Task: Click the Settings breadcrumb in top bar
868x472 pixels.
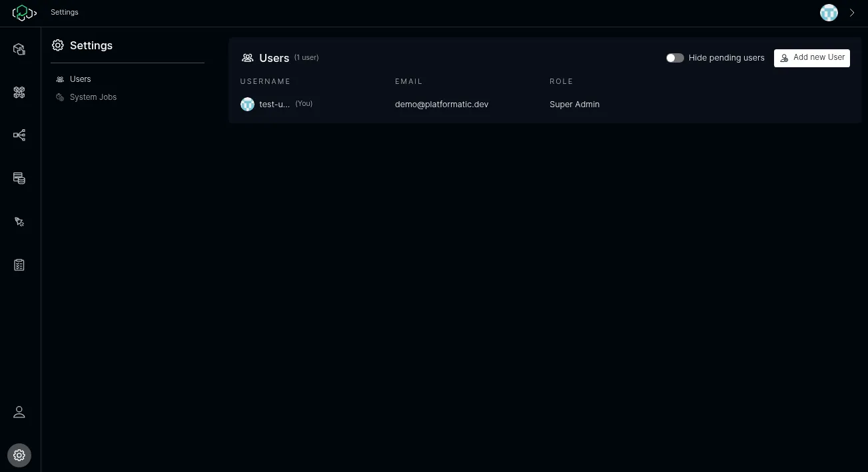Action: click(65, 13)
